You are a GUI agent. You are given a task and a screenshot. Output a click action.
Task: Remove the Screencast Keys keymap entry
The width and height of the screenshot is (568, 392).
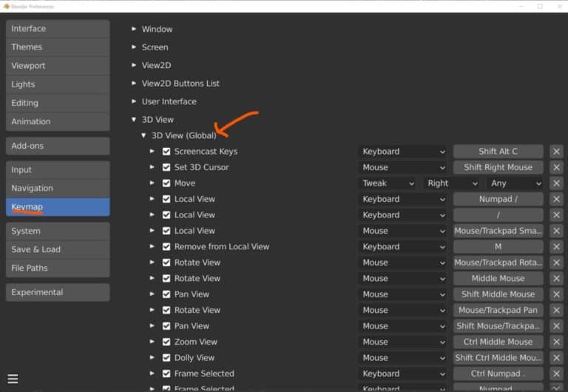556,152
